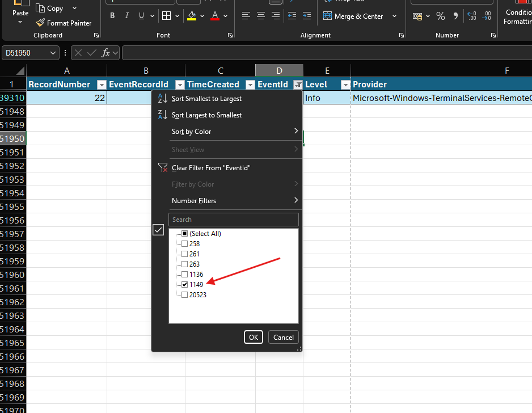
Task: Open Level column filter dropdown
Action: pyautogui.click(x=345, y=85)
